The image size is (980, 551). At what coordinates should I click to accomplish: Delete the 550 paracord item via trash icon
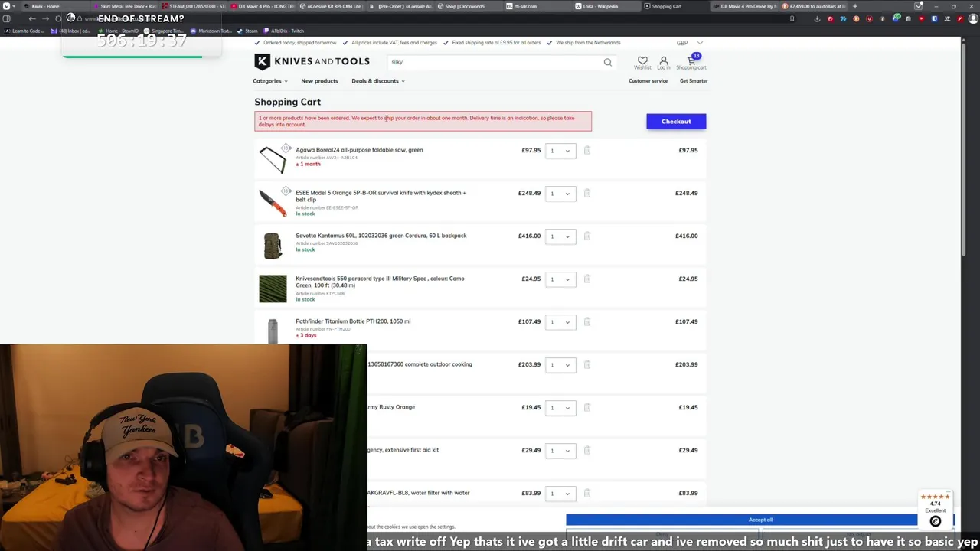(x=587, y=279)
